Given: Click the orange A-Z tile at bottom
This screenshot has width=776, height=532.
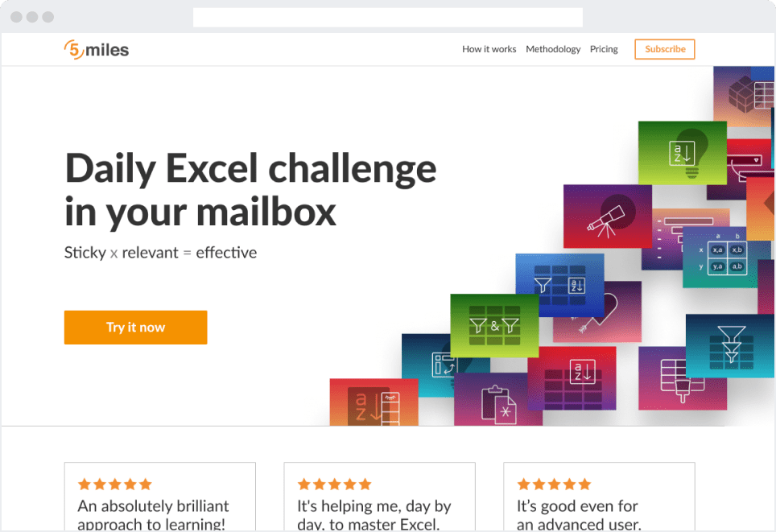Looking at the screenshot, I should (x=374, y=402).
